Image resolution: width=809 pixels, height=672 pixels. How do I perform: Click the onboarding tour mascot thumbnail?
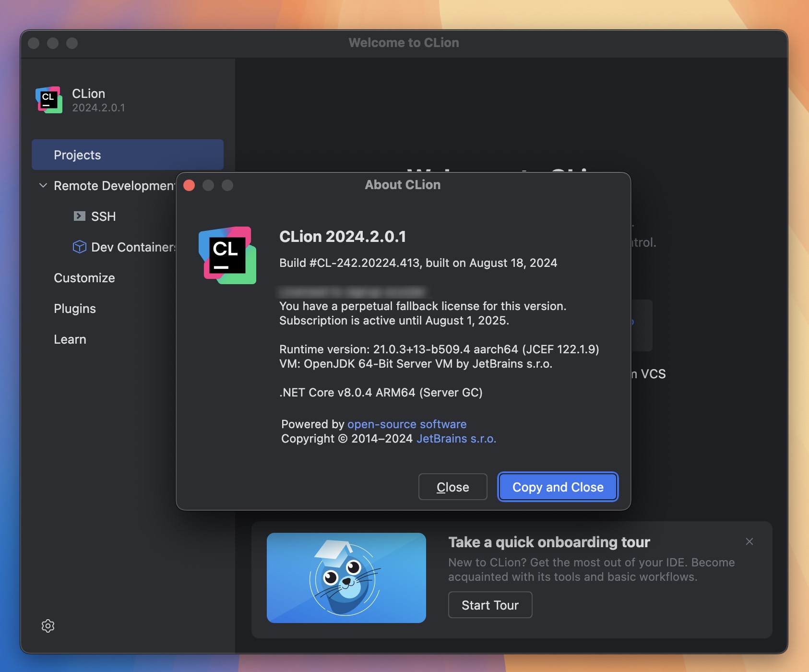tap(346, 578)
